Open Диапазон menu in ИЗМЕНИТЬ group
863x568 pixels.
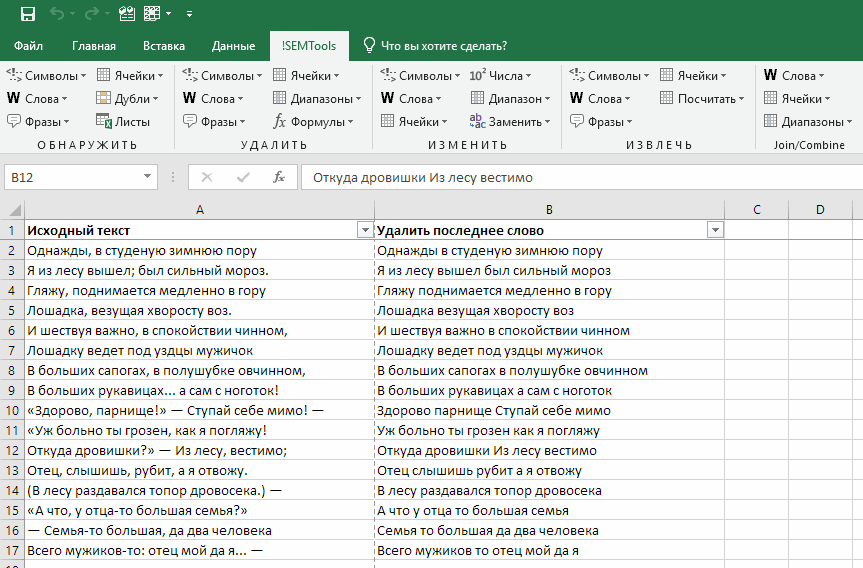click(x=510, y=99)
